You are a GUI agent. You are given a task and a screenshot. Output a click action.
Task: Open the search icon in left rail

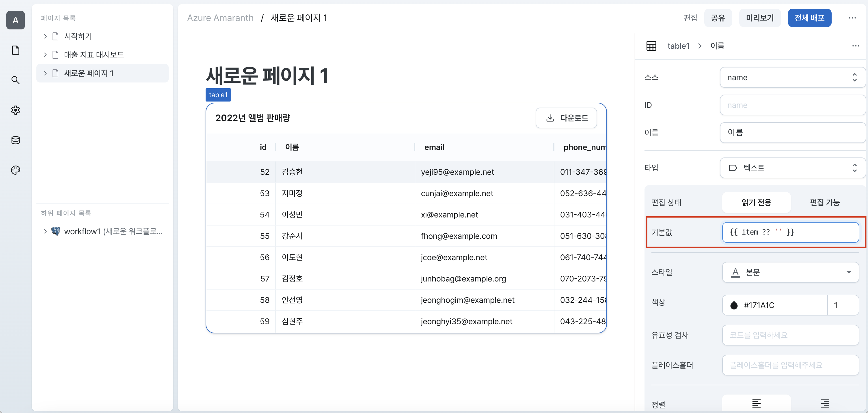(16, 80)
